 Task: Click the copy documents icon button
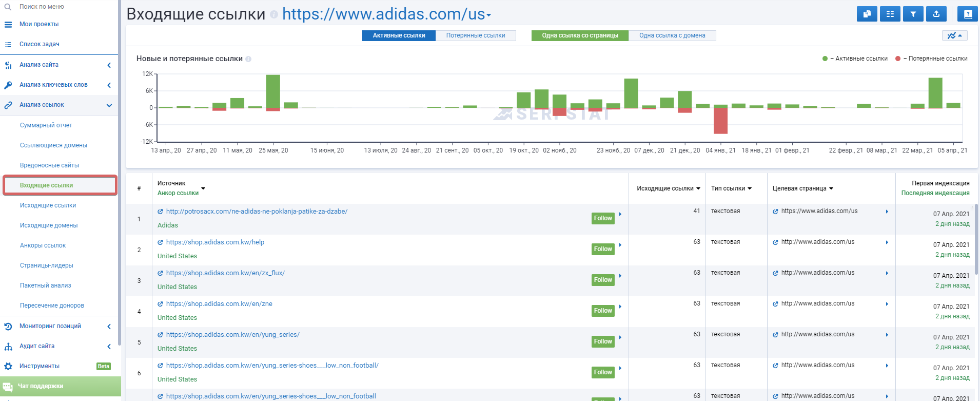[x=867, y=14]
